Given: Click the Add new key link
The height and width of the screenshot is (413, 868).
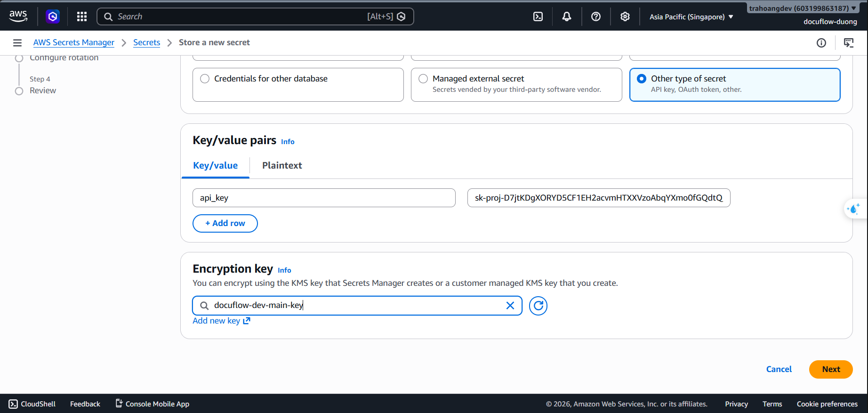Looking at the screenshot, I should click(221, 321).
